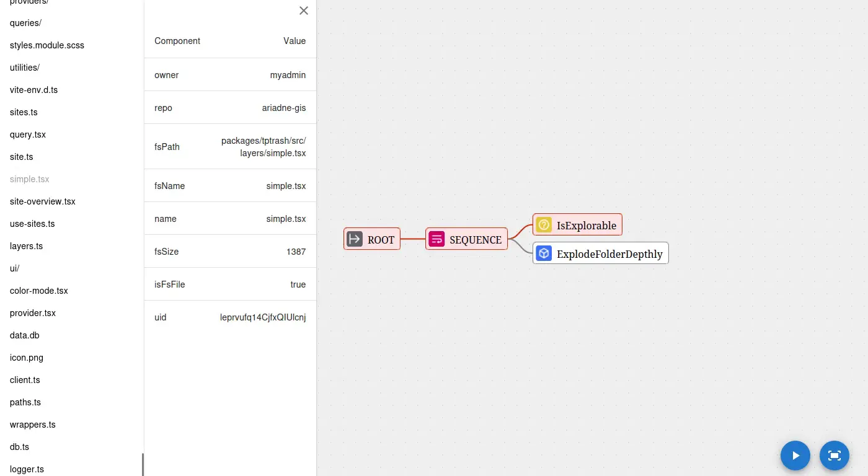This screenshot has width=868, height=476.
Task: Click the pink SEQUENCE node icon
Action: pyautogui.click(x=436, y=239)
